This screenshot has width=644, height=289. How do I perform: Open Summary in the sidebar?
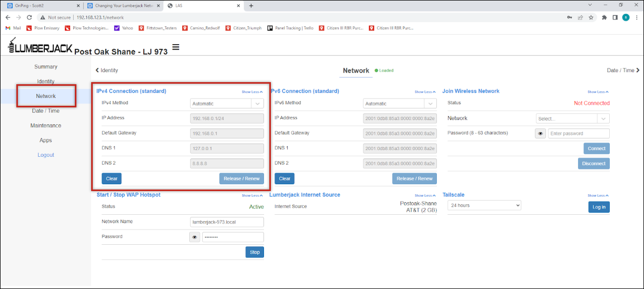click(x=46, y=67)
